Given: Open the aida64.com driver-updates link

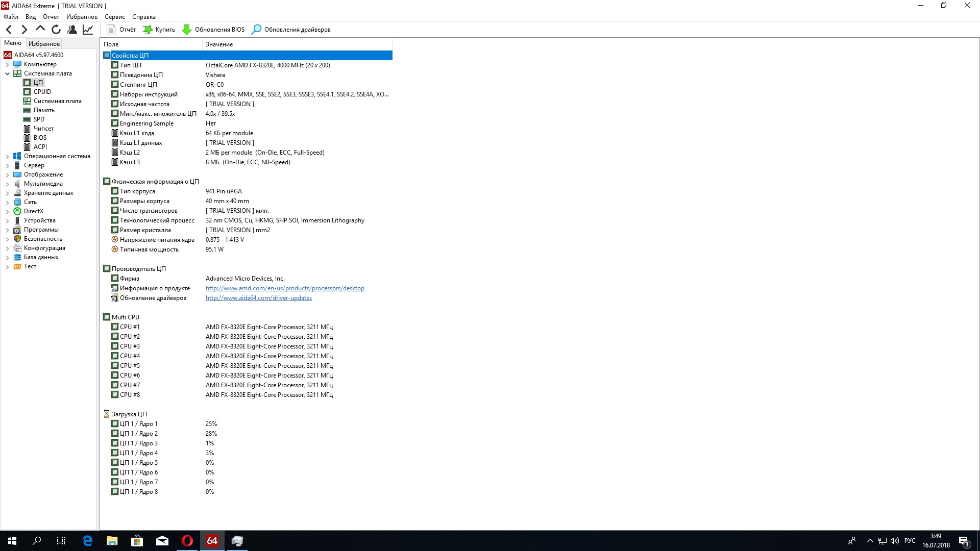Looking at the screenshot, I should point(259,298).
